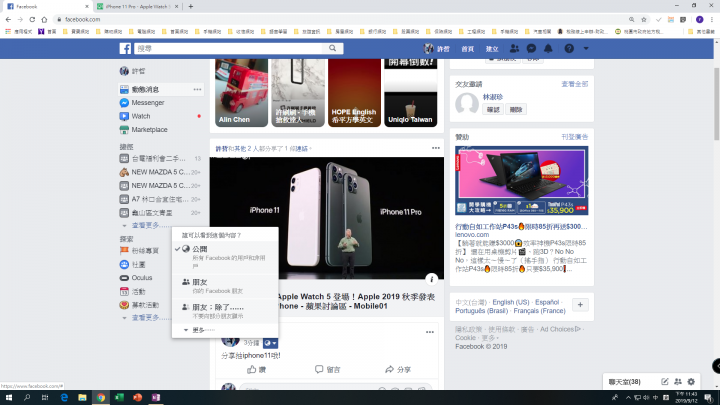Open Excel from taskbar
Viewport: 720px width, 405px height.
click(x=119, y=397)
